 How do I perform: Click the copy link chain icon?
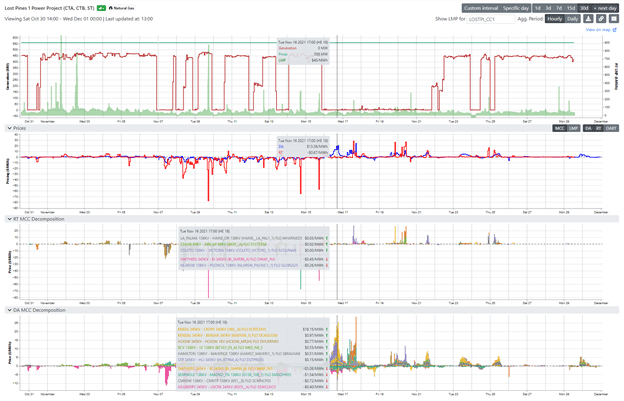pyautogui.click(x=601, y=19)
